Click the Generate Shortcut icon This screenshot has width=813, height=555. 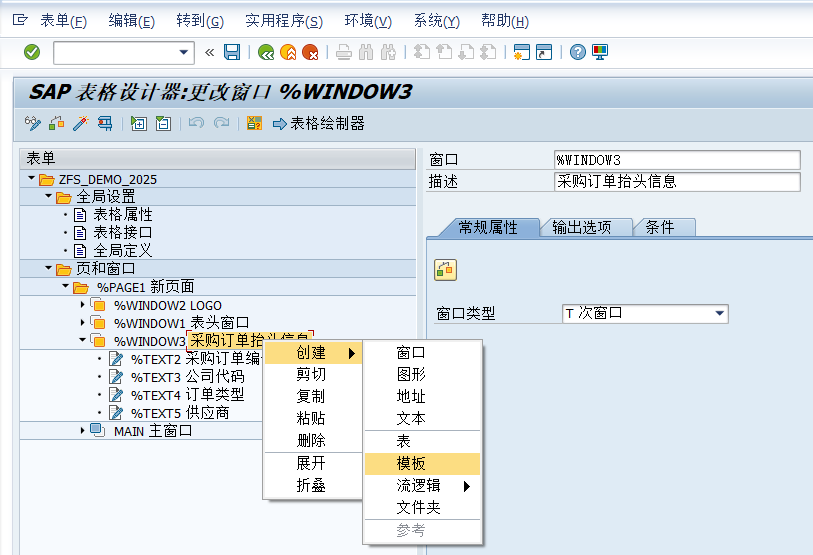544,52
